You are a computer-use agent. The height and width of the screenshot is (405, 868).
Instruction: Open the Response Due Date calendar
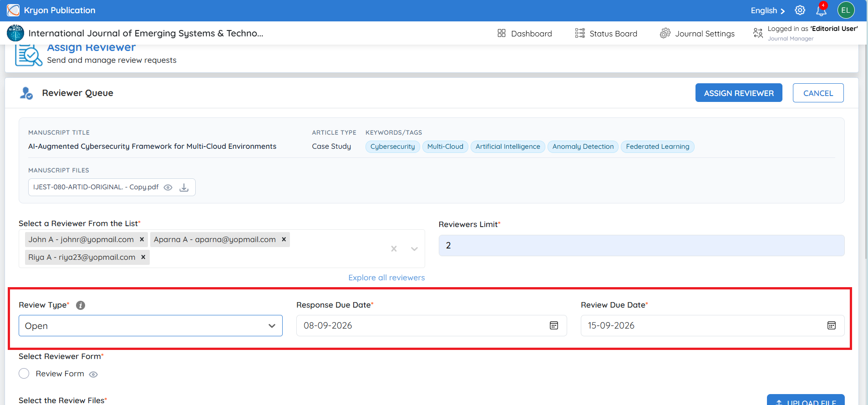pos(554,325)
